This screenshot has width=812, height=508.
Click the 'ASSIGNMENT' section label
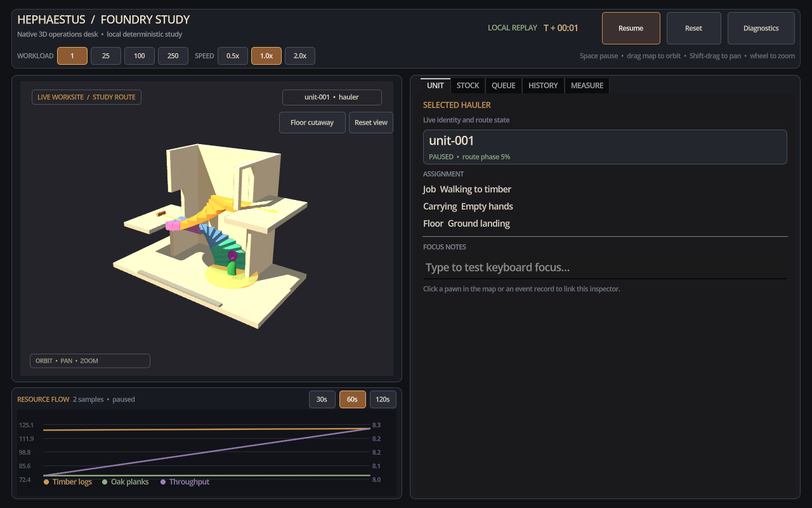(x=443, y=174)
